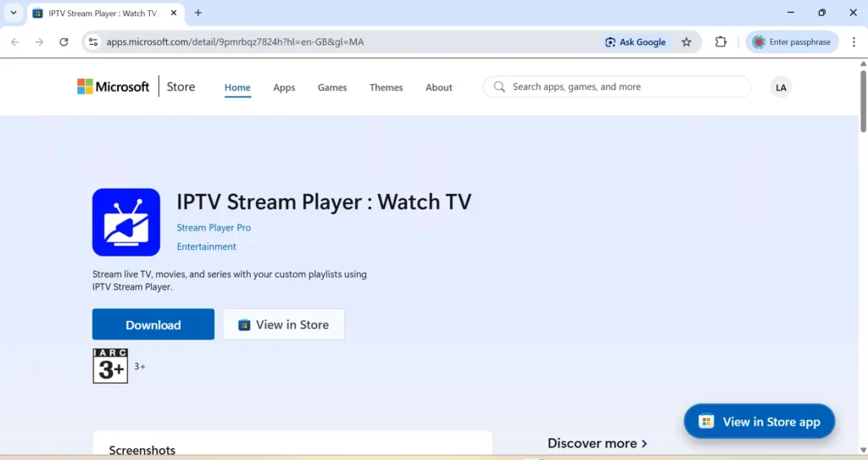Open a new browser tab
This screenshot has height=460, width=868.
[198, 13]
